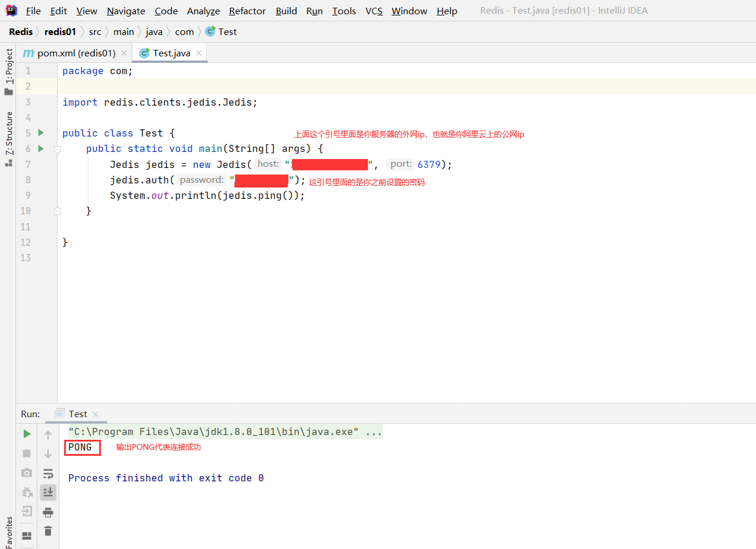Click the Project tool window folder icon
The width and height of the screenshot is (756, 549).
[8, 92]
